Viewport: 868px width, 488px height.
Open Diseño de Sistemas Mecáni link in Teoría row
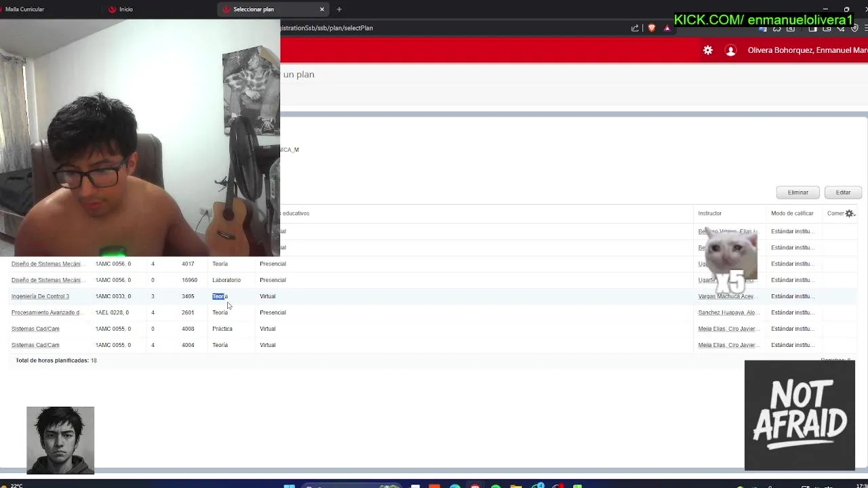46,264
